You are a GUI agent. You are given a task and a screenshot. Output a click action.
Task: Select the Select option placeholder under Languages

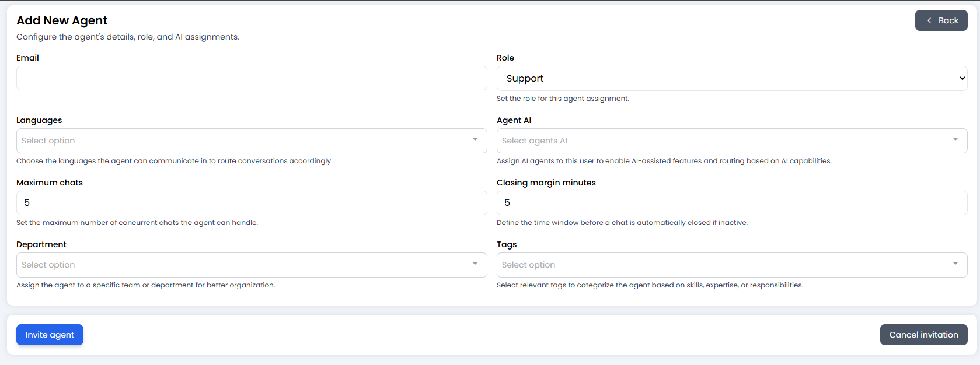(48, 140)
